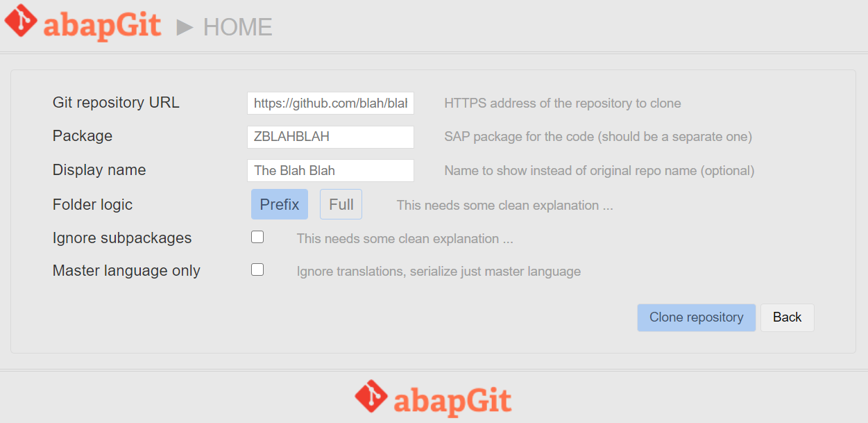Click the Master language only label

coord(126,270)
